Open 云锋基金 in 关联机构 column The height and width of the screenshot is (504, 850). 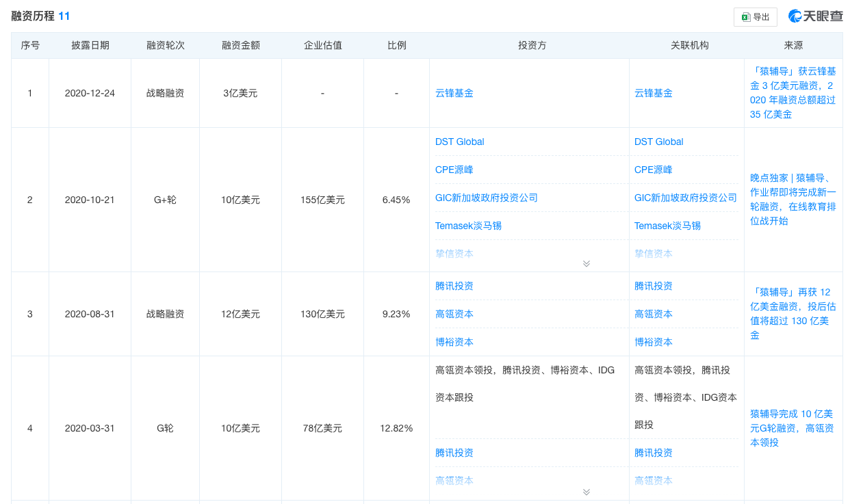click(x=654, y=93)
